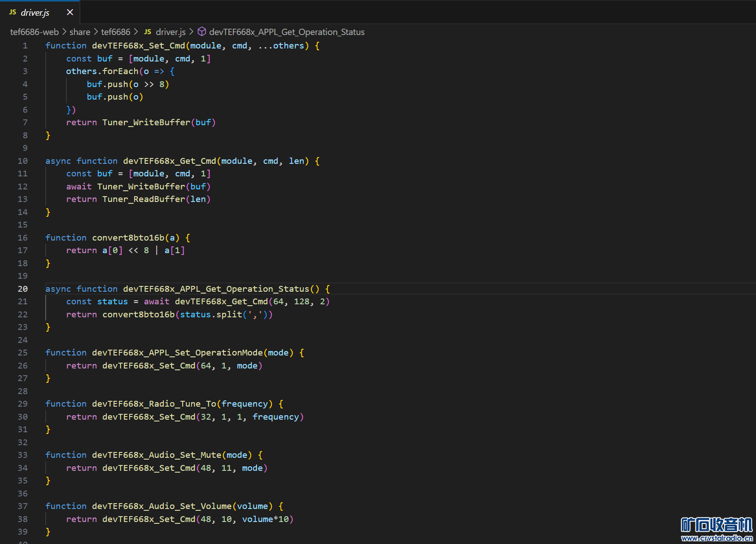This screenshot has height=544, width=756.
Task: Close the driver.js tab
Action: [70, 12]
